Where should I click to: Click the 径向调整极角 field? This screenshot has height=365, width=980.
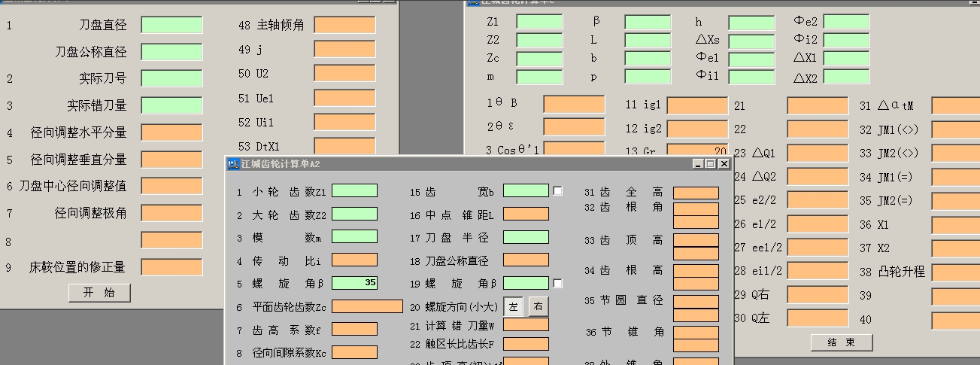point(171,213)
